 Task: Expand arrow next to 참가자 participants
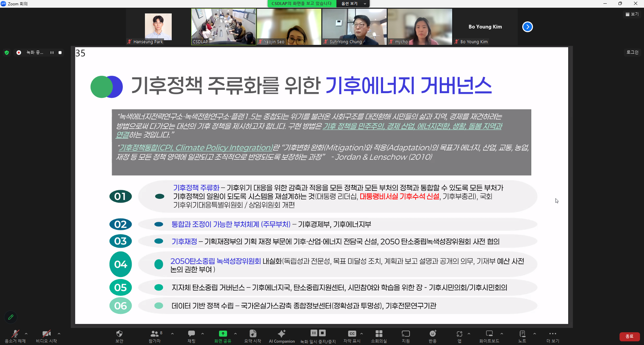pos(172,334)
